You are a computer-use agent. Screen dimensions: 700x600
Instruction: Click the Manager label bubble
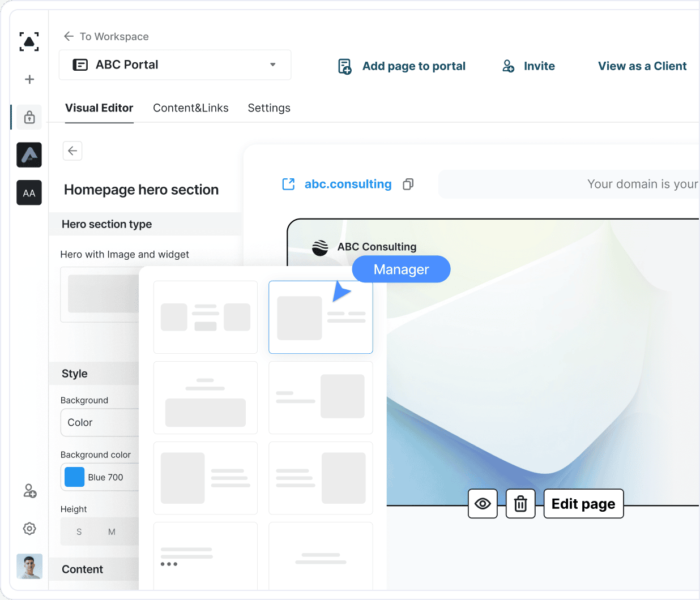401,269
